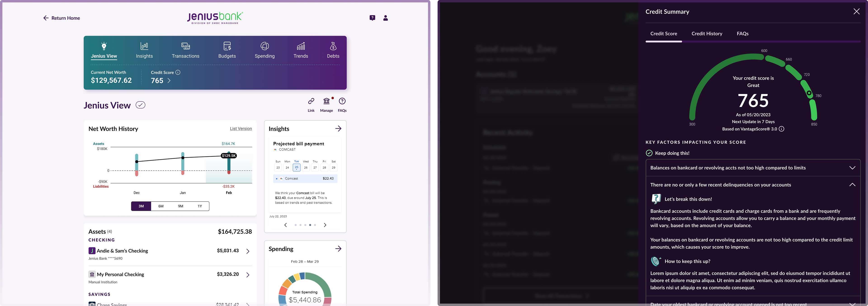
Task: Open the Spending pie chart icon
Action: pos(264,46)
